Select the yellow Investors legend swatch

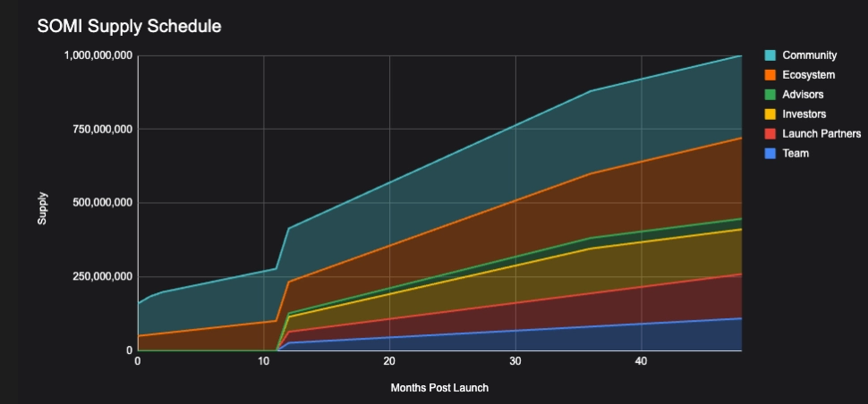coord(770,114)
